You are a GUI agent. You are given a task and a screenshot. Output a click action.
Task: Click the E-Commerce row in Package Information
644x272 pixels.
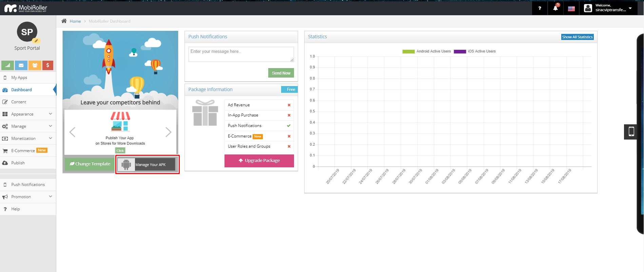point(259,136)
